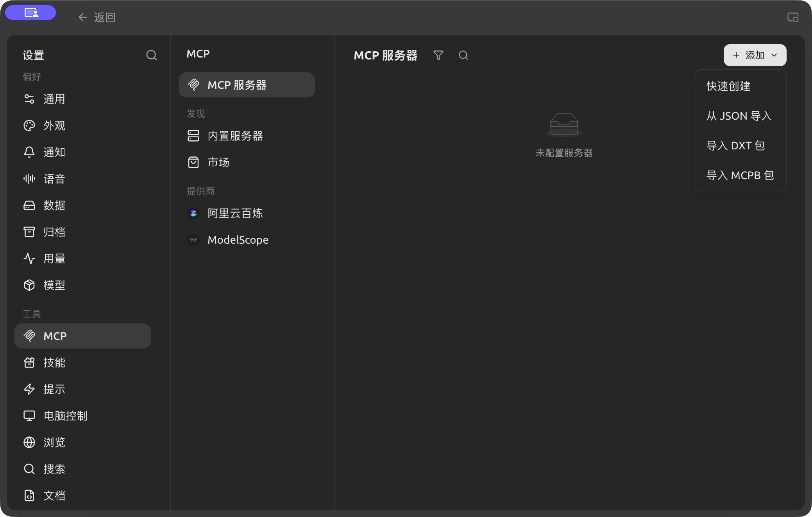Choose 快速创建 from the add menu
Screen dimensions: 812x517
point(740,86)
